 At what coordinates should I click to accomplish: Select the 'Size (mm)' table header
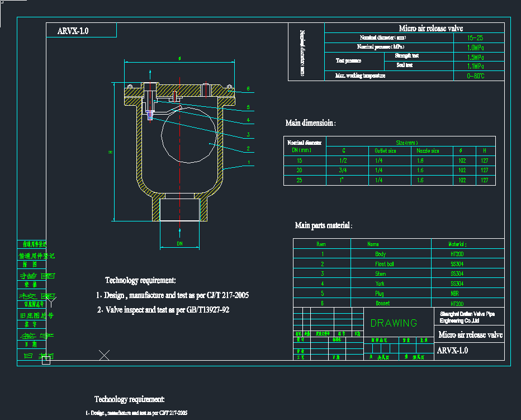click(407, 143)
